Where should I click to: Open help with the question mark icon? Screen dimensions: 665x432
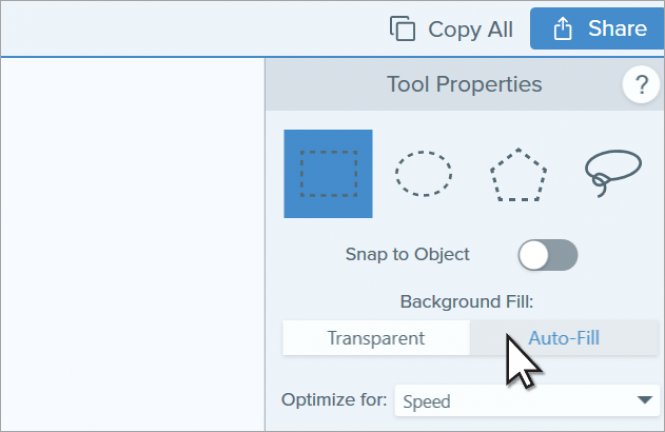coord(641,84)
